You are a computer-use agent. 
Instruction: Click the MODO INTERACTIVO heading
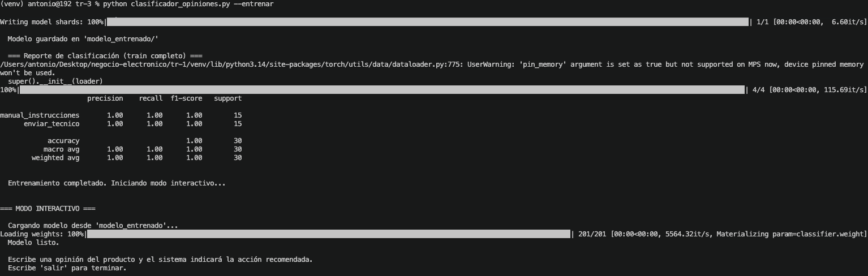click(x=48, y=209)
